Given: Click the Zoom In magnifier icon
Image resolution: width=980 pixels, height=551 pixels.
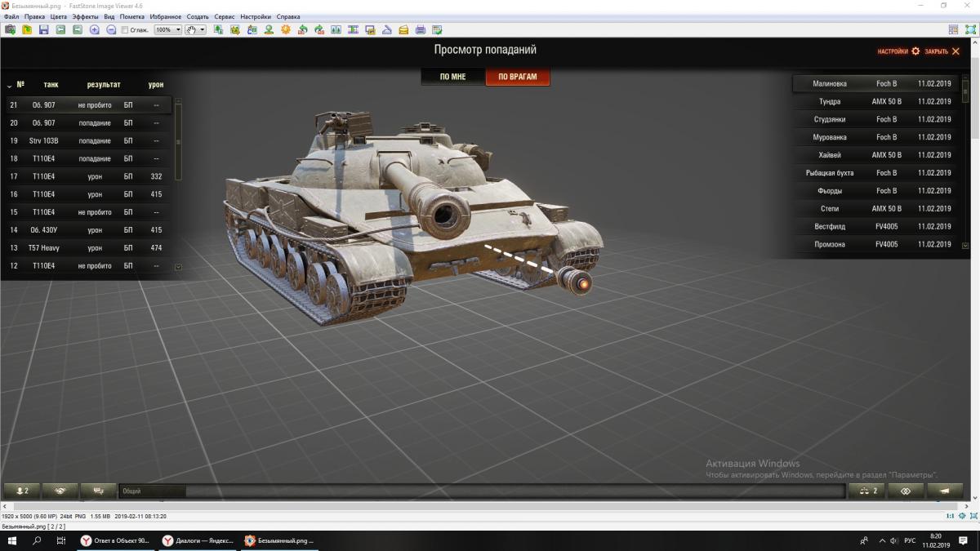Looking at the screenshot, I should tap(95, 29).
